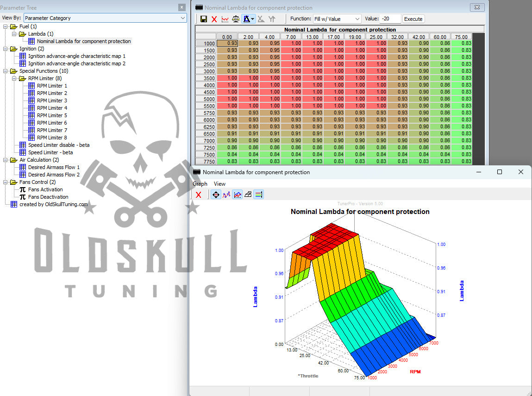Click the Execute button

[x=413, y=19]
